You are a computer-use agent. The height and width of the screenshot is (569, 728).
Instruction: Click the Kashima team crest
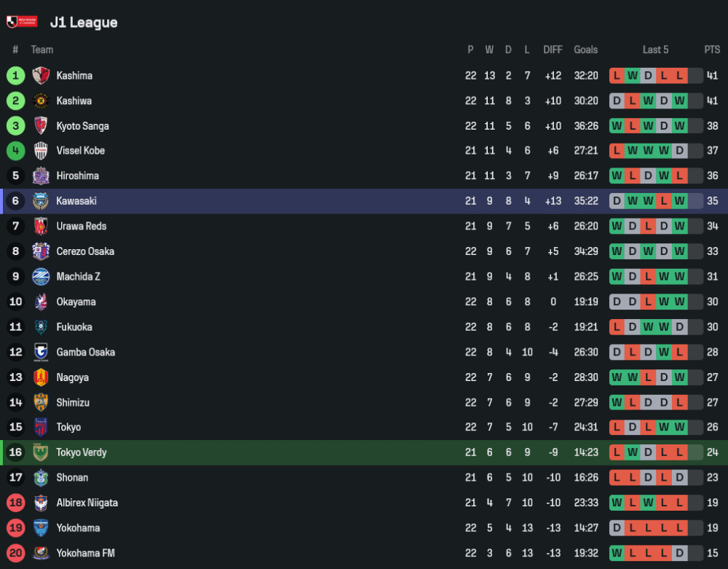pyautogui.click(x=41, y=76)
